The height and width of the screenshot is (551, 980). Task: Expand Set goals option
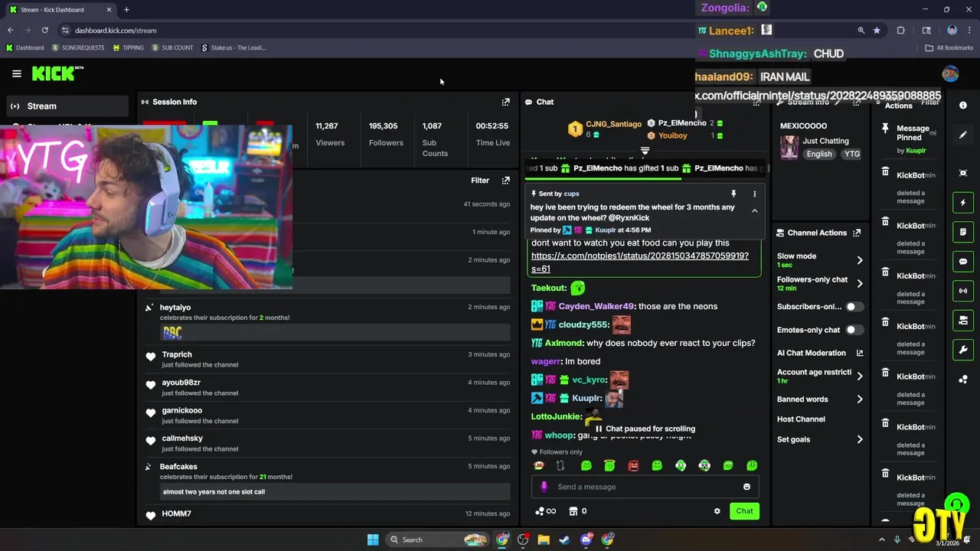pyautogui.click(x=860, y=439)
